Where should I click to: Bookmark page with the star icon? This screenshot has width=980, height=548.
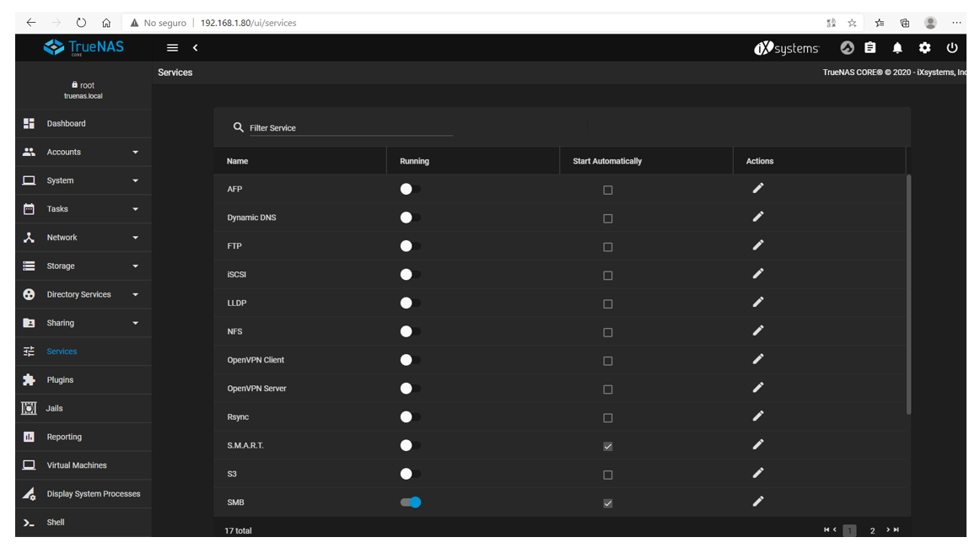coord(852,23)
